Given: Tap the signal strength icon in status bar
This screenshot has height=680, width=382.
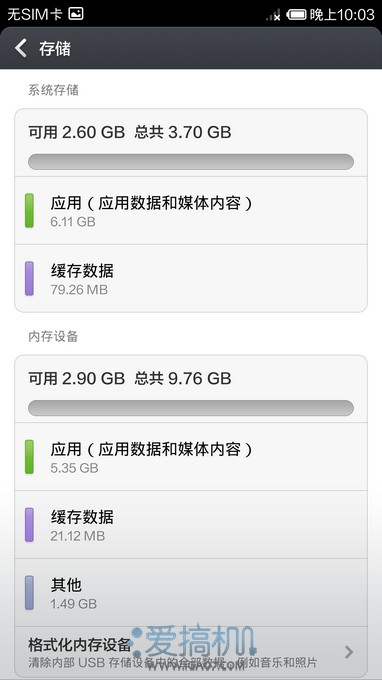Looking at the screenshot, I should click(x=273, y=15).
